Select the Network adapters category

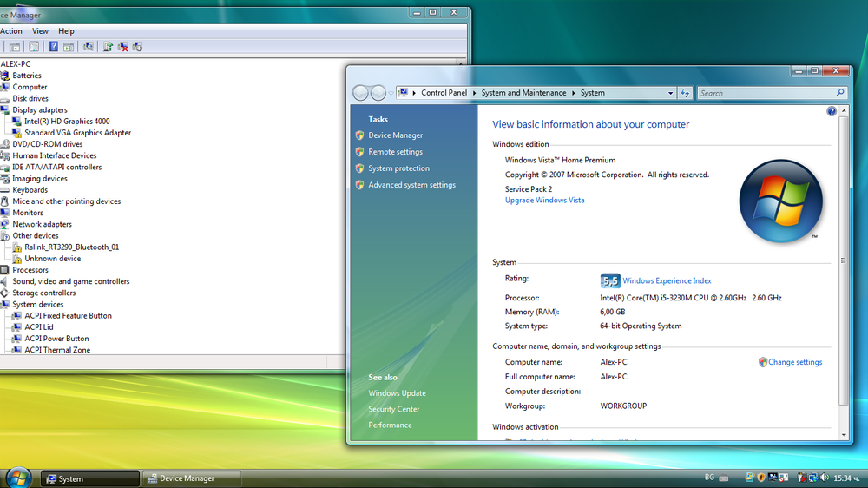(x=42, y=224)
